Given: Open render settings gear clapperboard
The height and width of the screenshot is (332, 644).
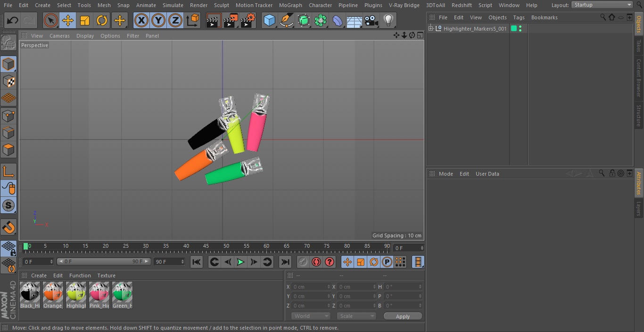Looking at the screenshot, I should click(x=248, y=20).
